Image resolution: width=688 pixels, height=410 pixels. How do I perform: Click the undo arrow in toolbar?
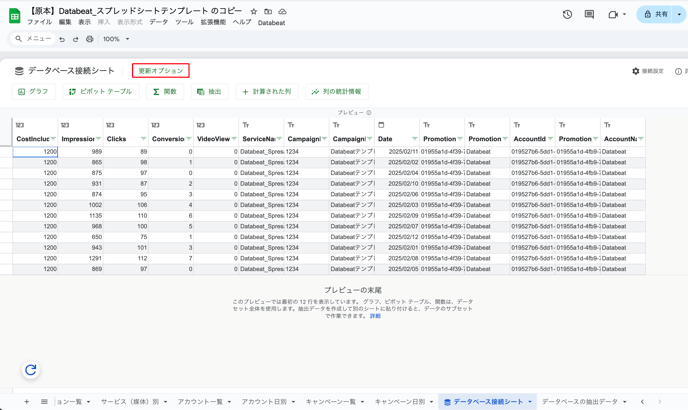click(62, 39)
